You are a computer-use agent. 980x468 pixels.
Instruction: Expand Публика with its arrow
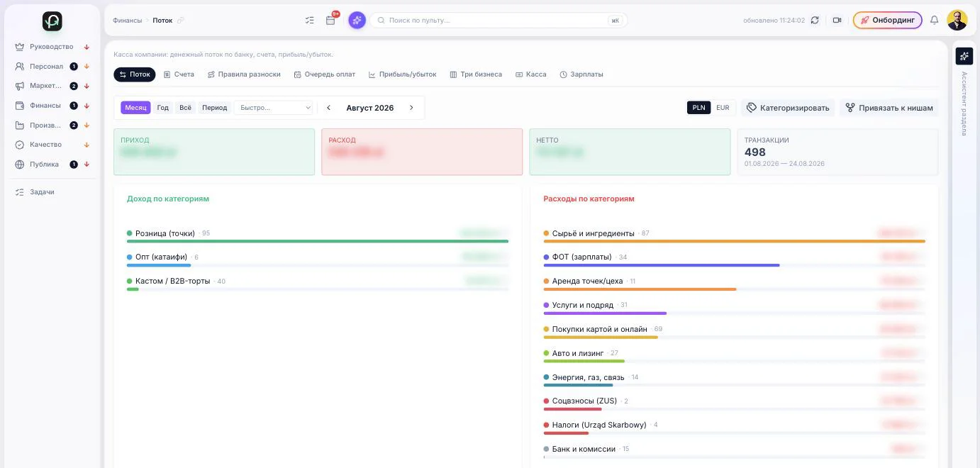tap(87, 165)
